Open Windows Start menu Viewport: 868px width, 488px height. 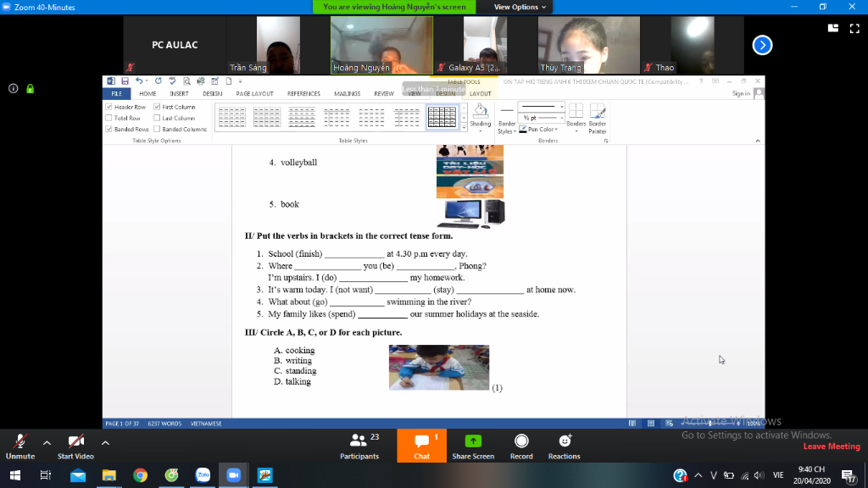[15, 475]
